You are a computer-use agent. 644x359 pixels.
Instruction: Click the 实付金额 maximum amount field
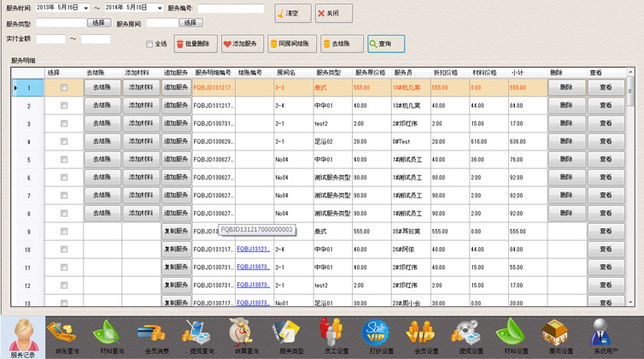pyautogui.click(x=96, y=39)
